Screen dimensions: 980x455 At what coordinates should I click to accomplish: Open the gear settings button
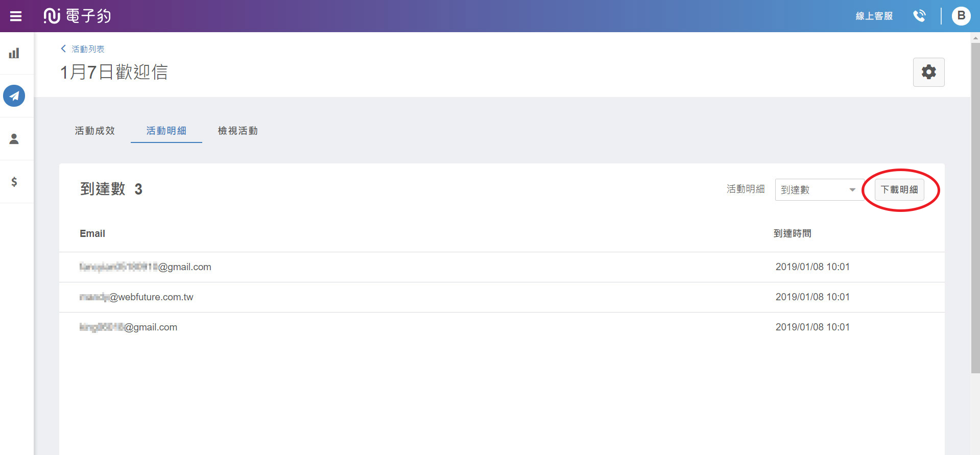[928, 72]
